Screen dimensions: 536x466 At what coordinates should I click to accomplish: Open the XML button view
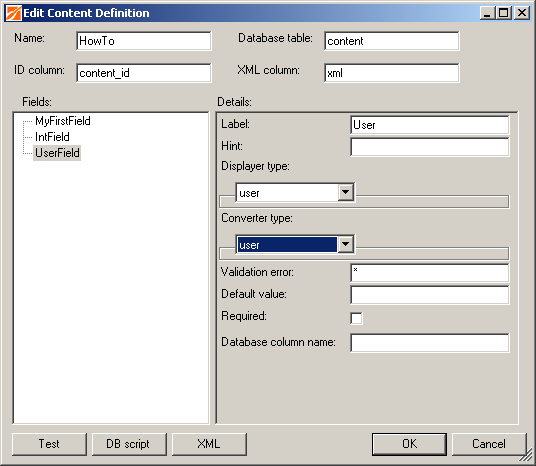pos(209,444)
